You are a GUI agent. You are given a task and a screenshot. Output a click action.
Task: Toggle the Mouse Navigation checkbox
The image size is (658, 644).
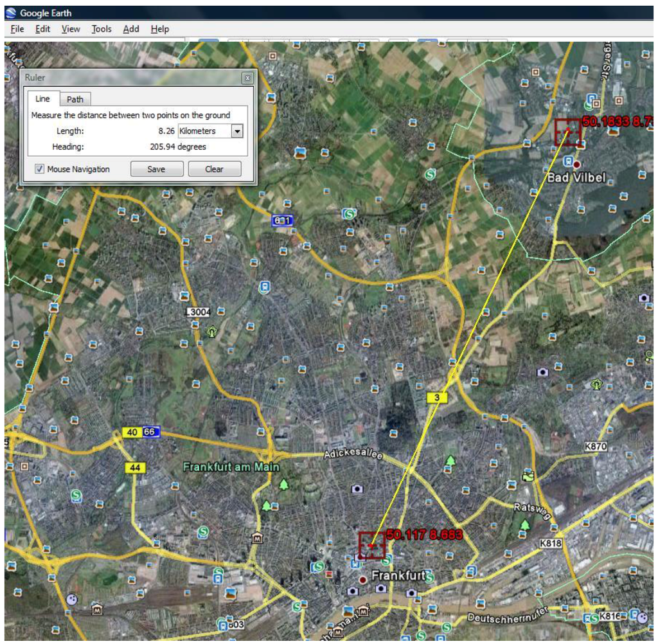40,169
